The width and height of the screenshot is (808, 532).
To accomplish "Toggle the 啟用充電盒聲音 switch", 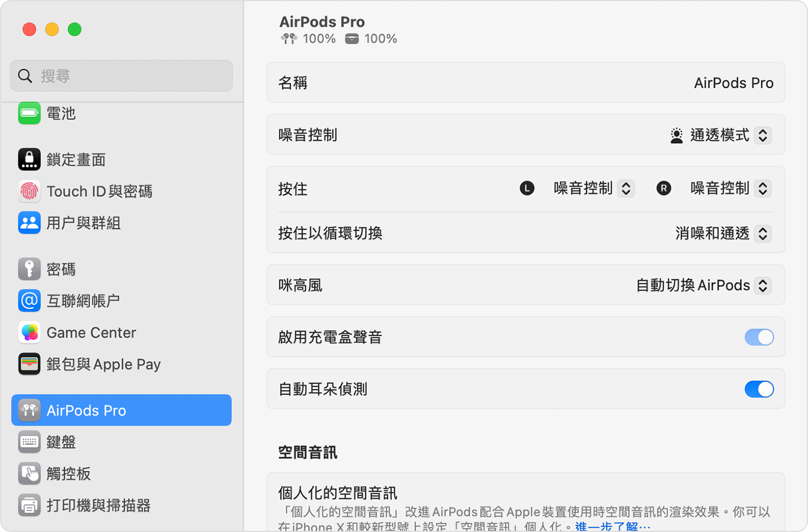I will (759, 337).
